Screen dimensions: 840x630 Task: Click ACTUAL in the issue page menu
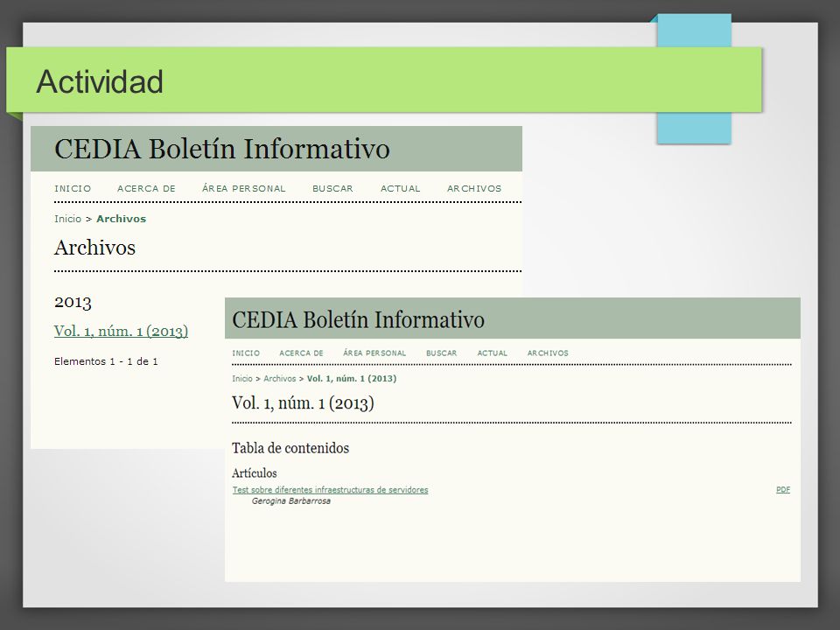(493, 353)
